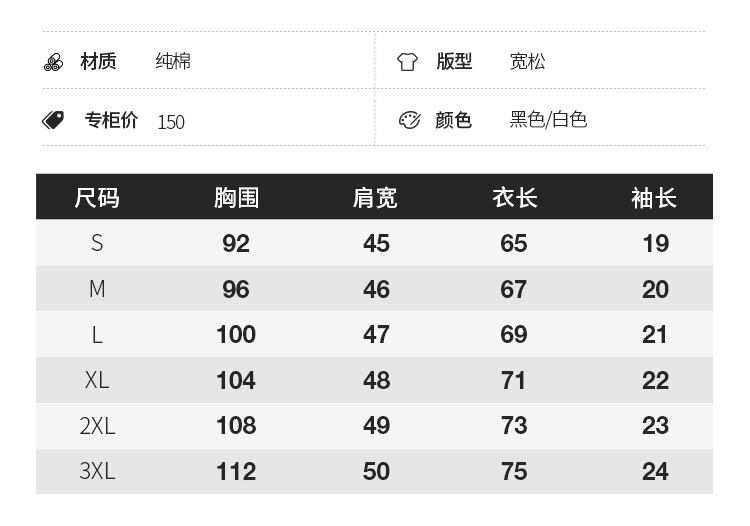Click the 黑色/白色 color value

click(548, 120)
